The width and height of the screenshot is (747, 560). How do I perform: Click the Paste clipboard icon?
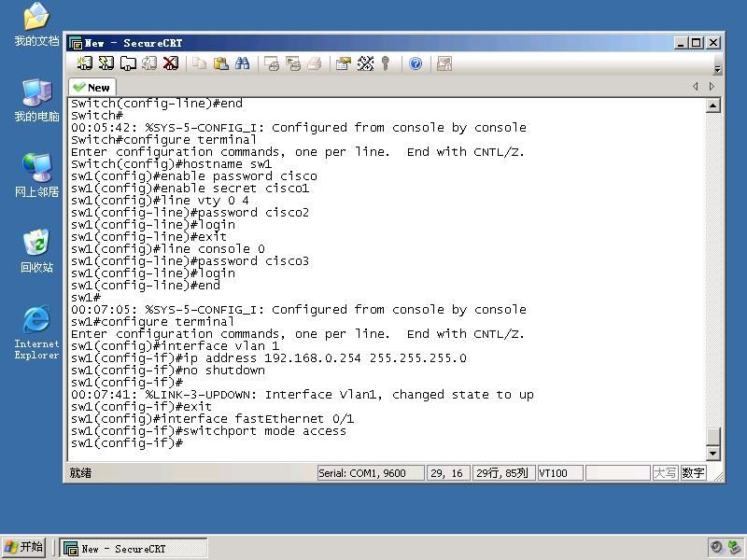pyautogui.click(x=220, y=63)
